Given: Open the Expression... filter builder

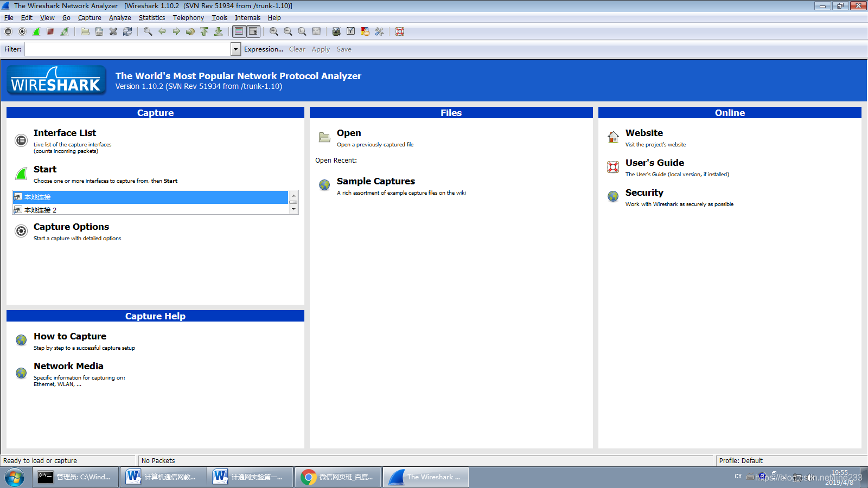Looking at the screenshot, I should [x=264, y=49].
